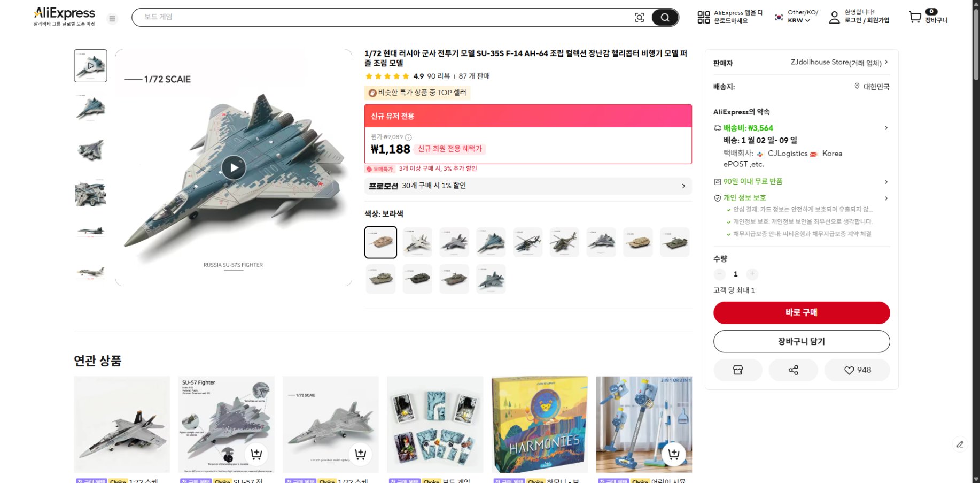Toggle the 948 wishlist heart

point(857,370)
